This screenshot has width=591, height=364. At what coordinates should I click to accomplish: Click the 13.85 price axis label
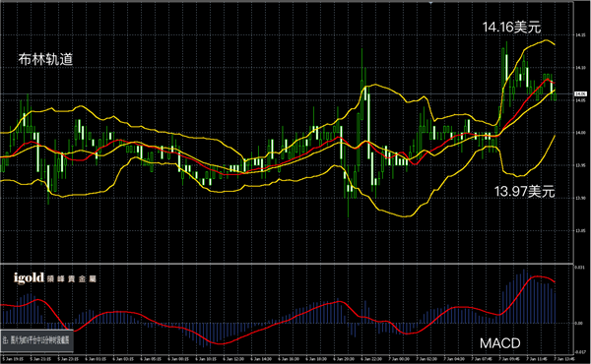tap(580, 230)
